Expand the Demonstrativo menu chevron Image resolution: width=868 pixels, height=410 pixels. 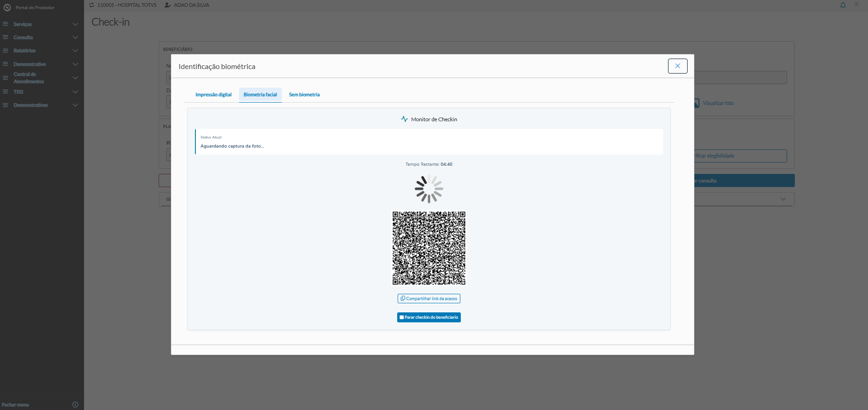click(x=75, y=64)
